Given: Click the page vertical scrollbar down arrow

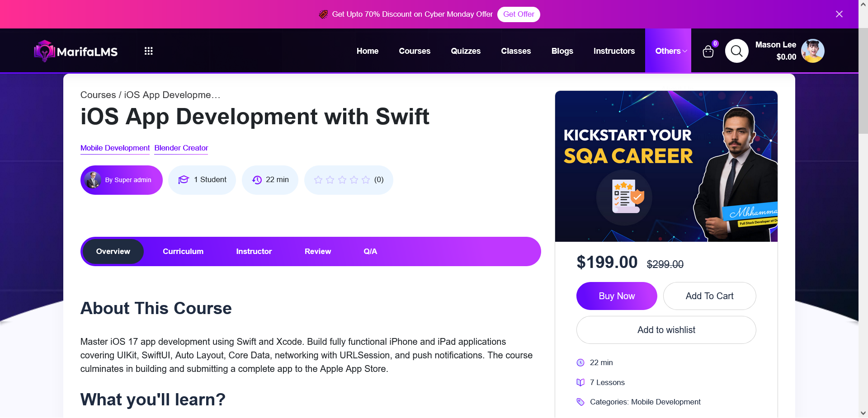Looking at the screenshot, I should click(863, 413).
